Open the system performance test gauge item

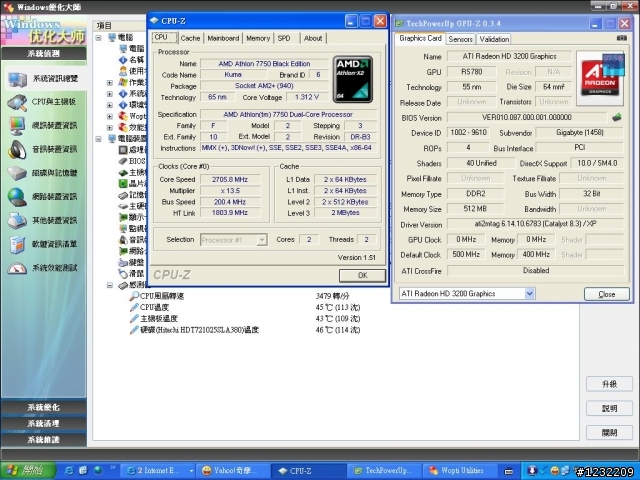pos(44,268)
